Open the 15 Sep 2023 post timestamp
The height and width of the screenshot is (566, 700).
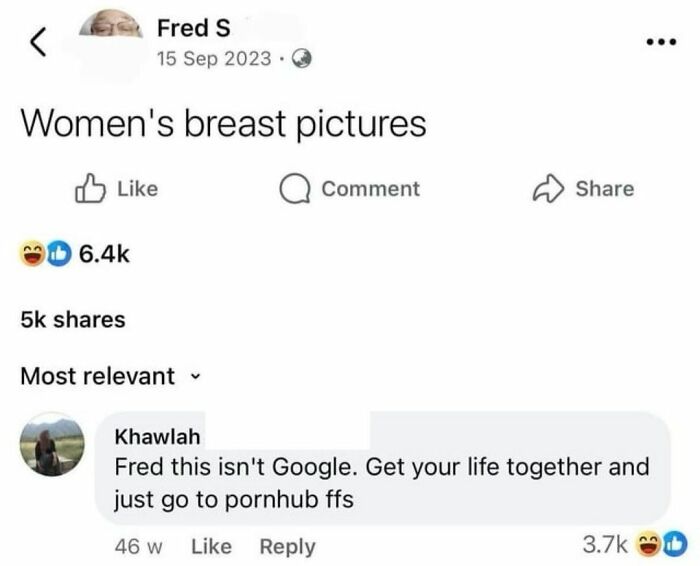[x=214, y=59]
